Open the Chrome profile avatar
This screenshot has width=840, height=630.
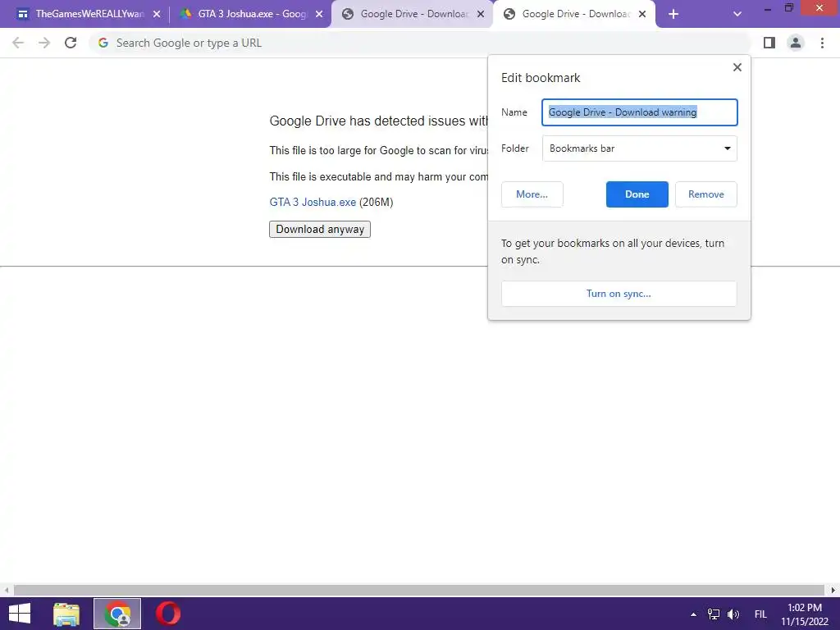(x=796, y=43)
